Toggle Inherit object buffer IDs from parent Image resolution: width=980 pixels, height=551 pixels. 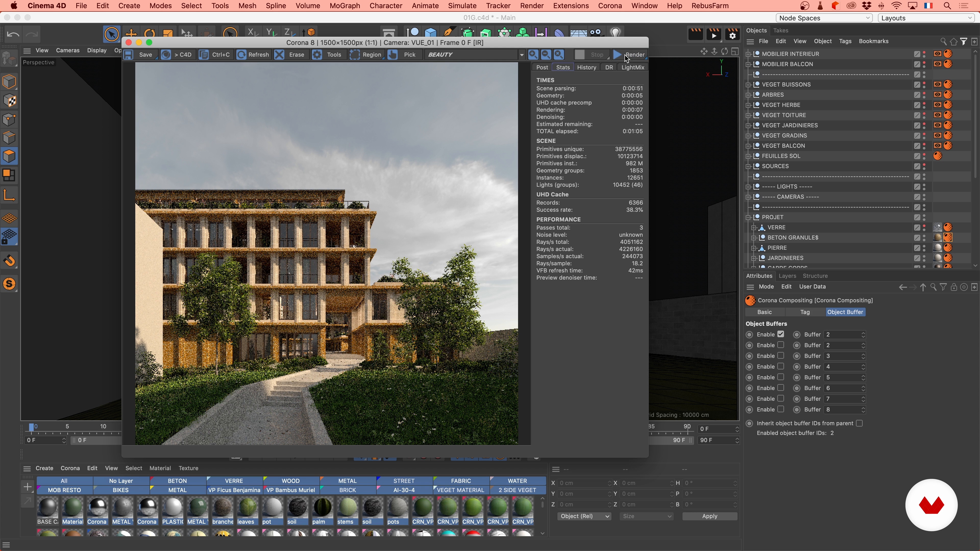[x=859, y=423]
